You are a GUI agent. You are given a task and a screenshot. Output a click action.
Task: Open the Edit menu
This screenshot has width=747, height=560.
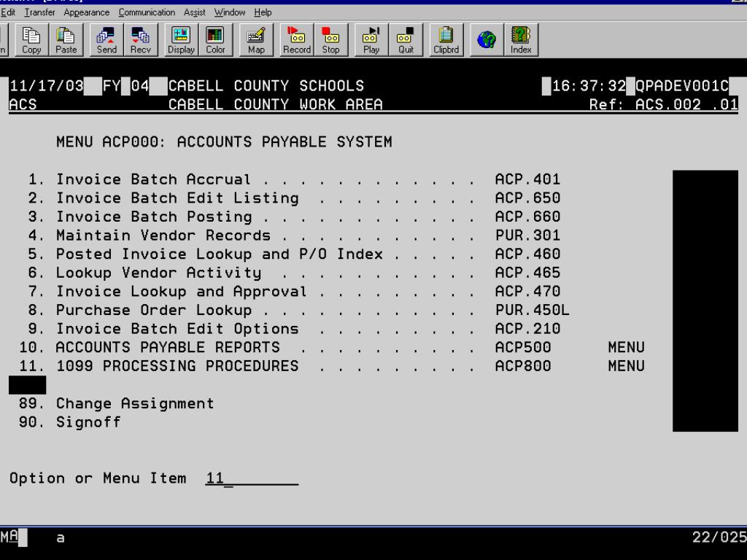[7, 12]
